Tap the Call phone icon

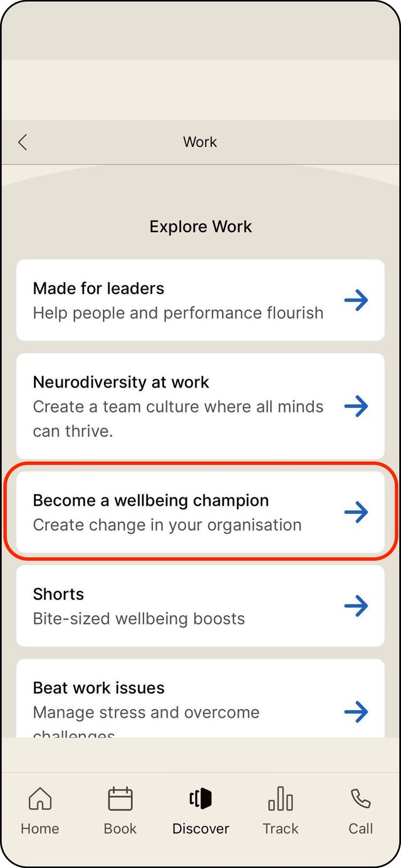[x=360, y=799]
